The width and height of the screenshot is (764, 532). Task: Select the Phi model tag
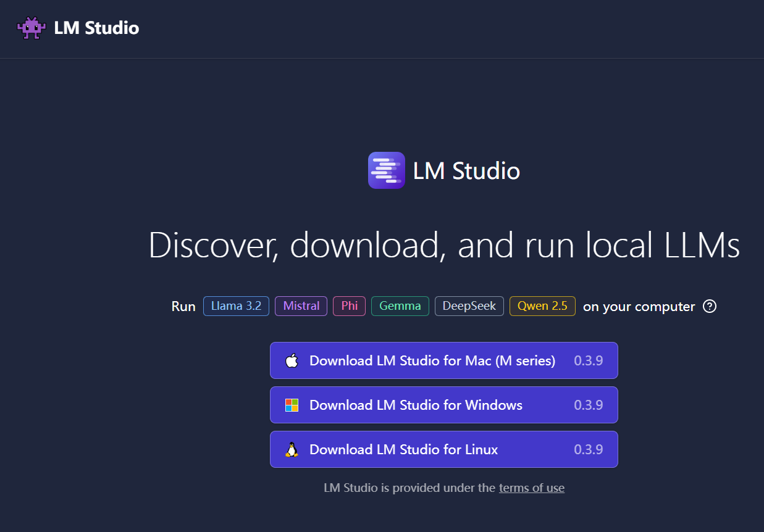tap(350, 306)
